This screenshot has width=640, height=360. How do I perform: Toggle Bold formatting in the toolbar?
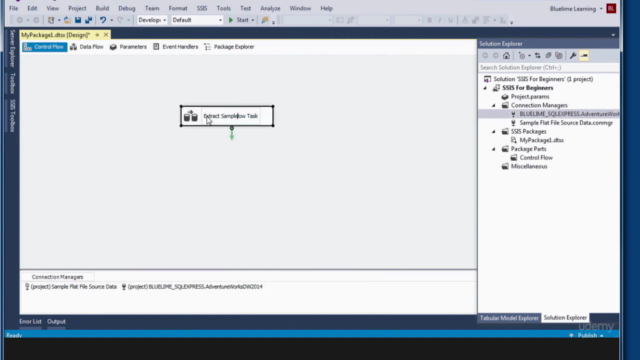pyautogui.click(x=429, y=20)
